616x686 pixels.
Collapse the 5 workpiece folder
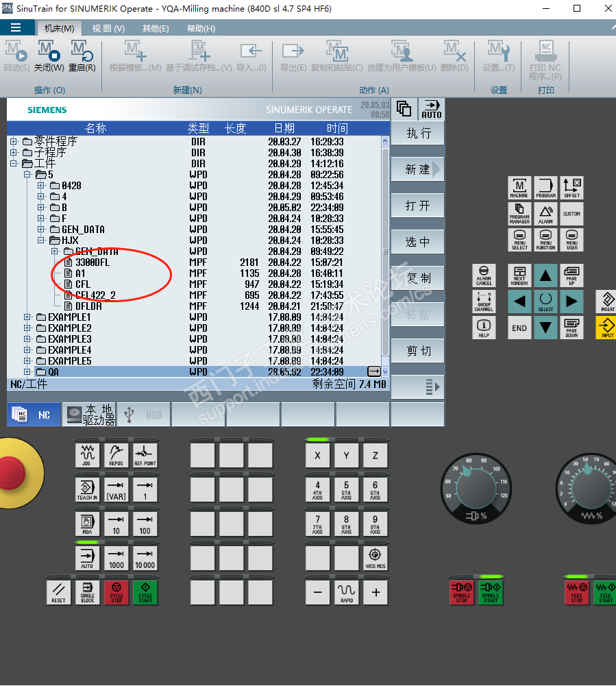[27, 174]
